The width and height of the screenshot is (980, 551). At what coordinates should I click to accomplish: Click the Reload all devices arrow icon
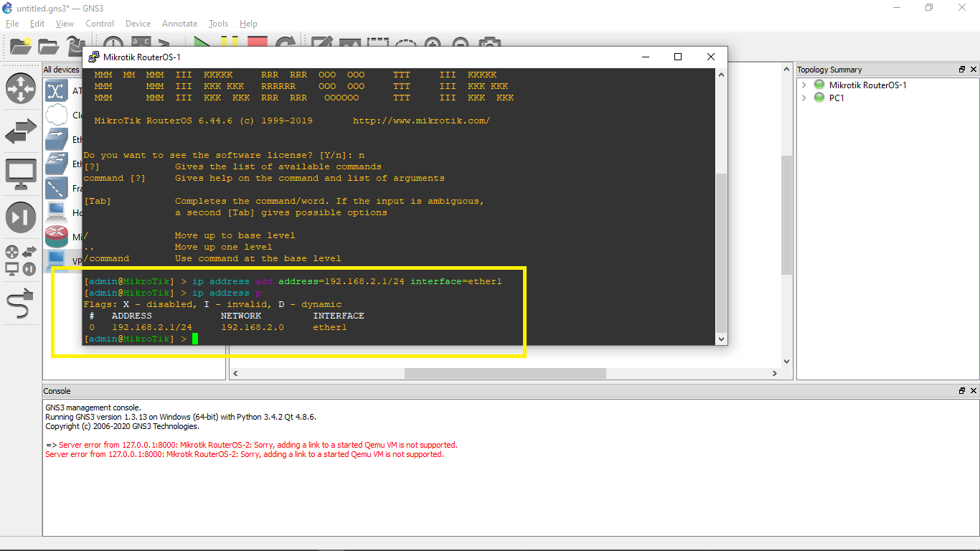click(286, 42)
